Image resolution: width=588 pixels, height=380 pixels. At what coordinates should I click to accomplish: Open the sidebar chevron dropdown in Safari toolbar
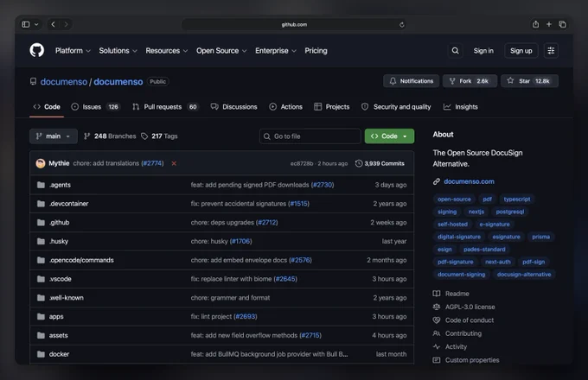36,24
